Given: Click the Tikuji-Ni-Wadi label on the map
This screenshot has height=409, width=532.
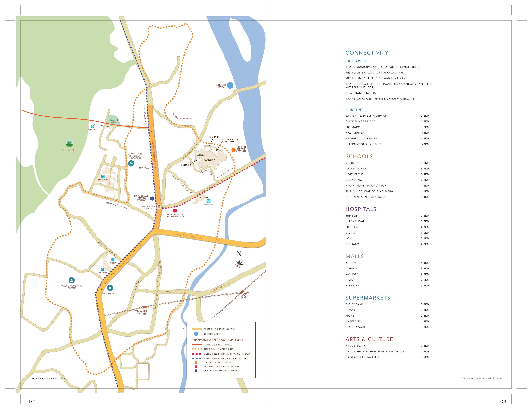Looking at the screenshot, I should click(113, 121).
